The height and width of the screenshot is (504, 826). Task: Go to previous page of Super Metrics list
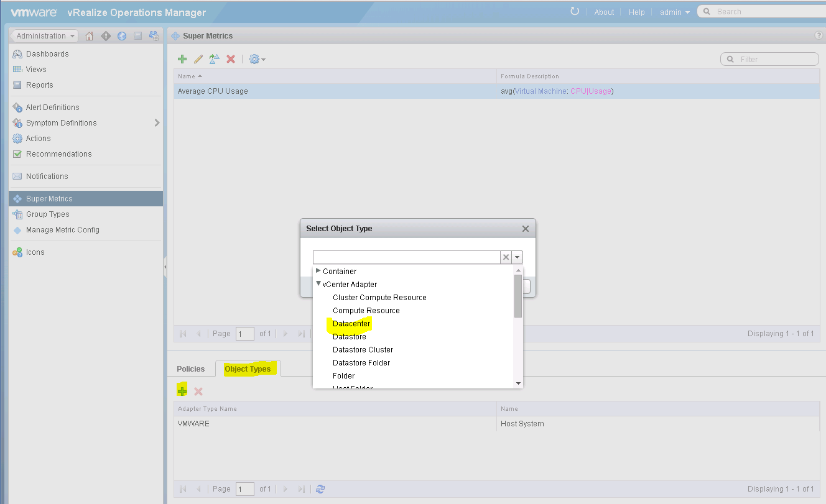point(198,334)
